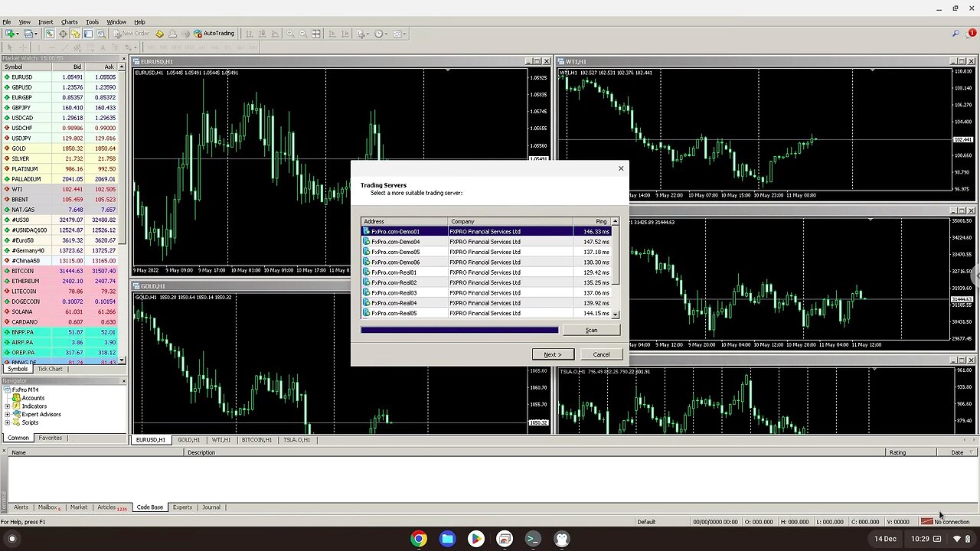This screenshot has width=980, height=551.
Task: Toggle the Chart Shift icon
Action: 345,34
